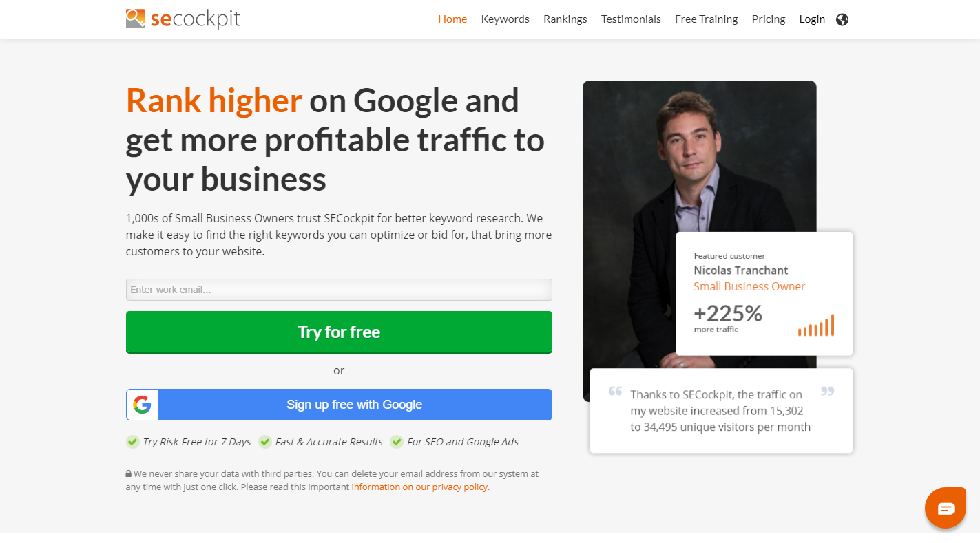980x543 pixels.
Task: View the Testimonials page
Action: [631, 19]
